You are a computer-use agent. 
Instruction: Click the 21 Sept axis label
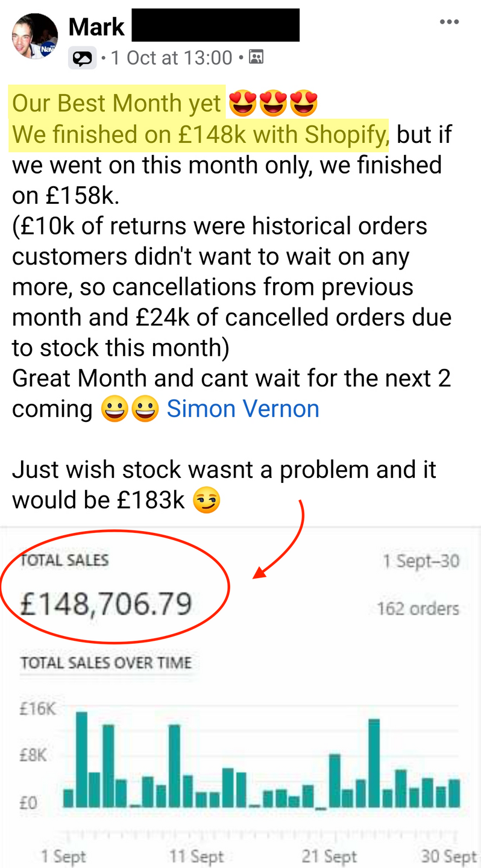(329, 857)
